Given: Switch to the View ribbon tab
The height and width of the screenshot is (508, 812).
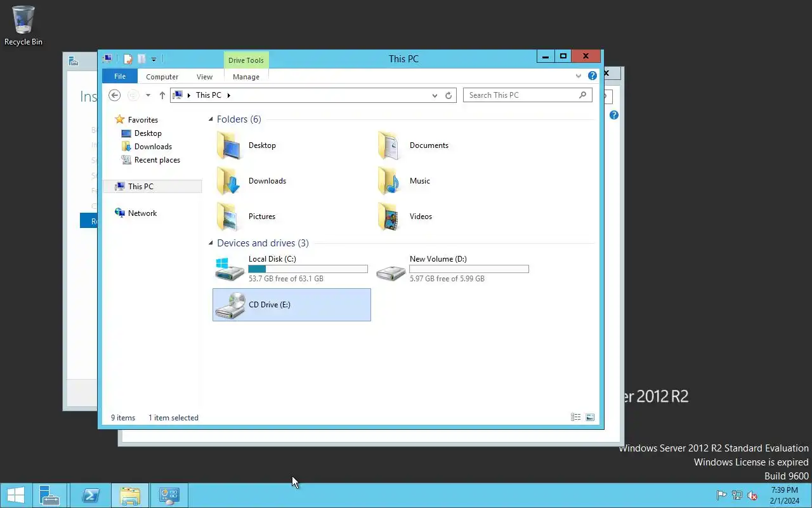Looking at the screenshot, I should (204, 77).
